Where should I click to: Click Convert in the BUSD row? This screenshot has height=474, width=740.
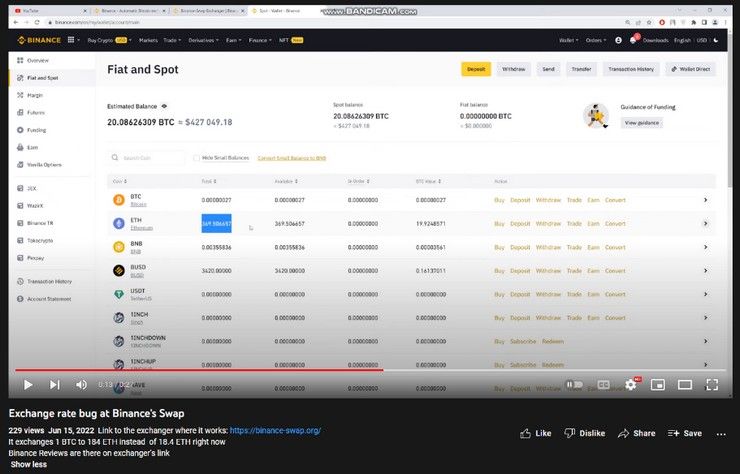click(615, 271)
